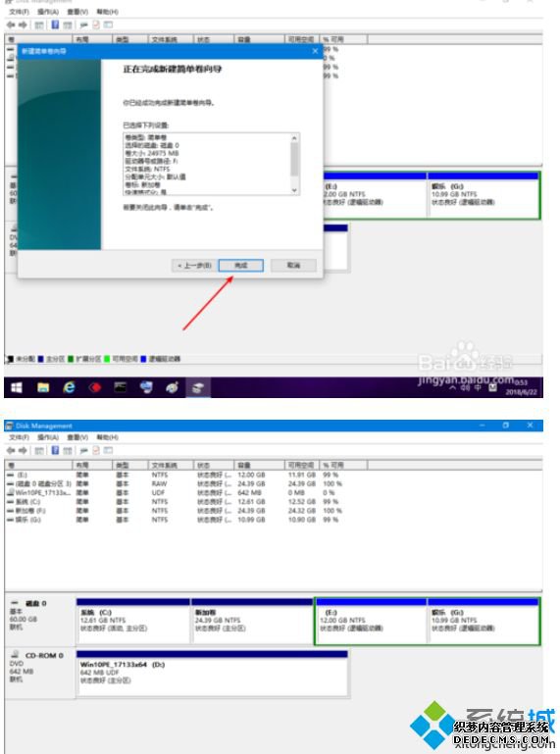Click the last window-view icon in wizard-free window toolbar

click(x=108, y=451)
